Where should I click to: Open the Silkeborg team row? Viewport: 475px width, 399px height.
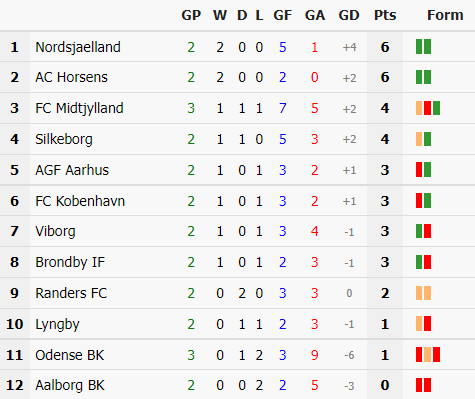tap(237, 139)
